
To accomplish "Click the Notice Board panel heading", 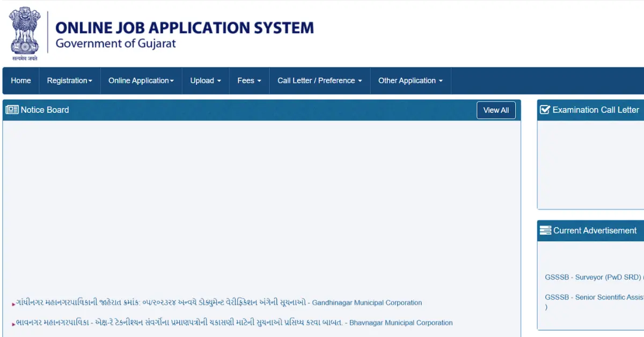I will pos(45,110).
